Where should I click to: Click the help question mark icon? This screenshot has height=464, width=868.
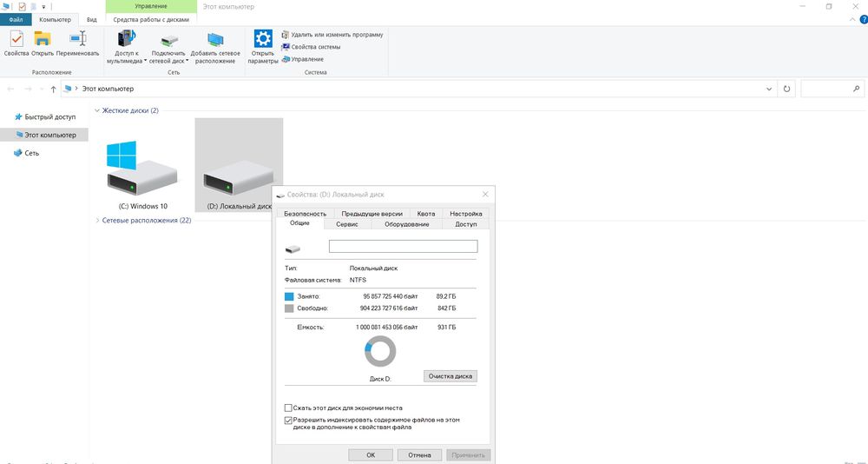click(863, 19)
